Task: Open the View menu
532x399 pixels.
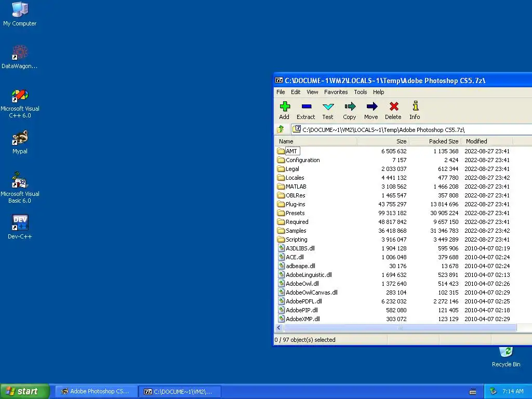Action: 312,92
